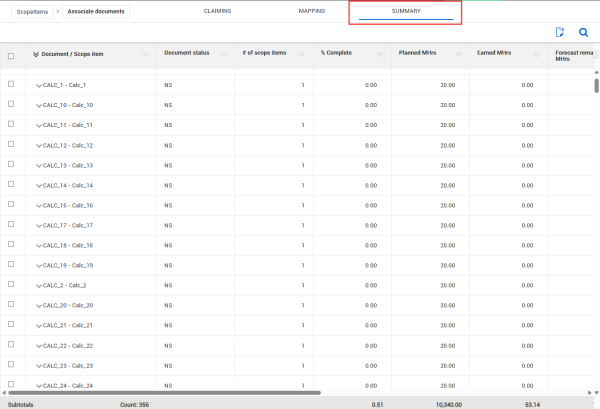Image resolution: width=600 pixels, height=409 pixels.
Task: Click the NS status in CALC_1 row
Action: pos(168,85)
